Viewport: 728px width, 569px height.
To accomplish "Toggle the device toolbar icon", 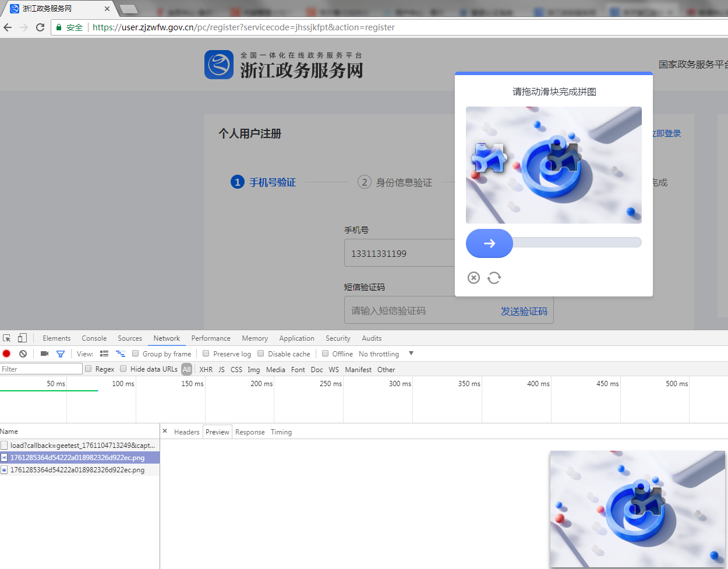I will coord(22,338).
